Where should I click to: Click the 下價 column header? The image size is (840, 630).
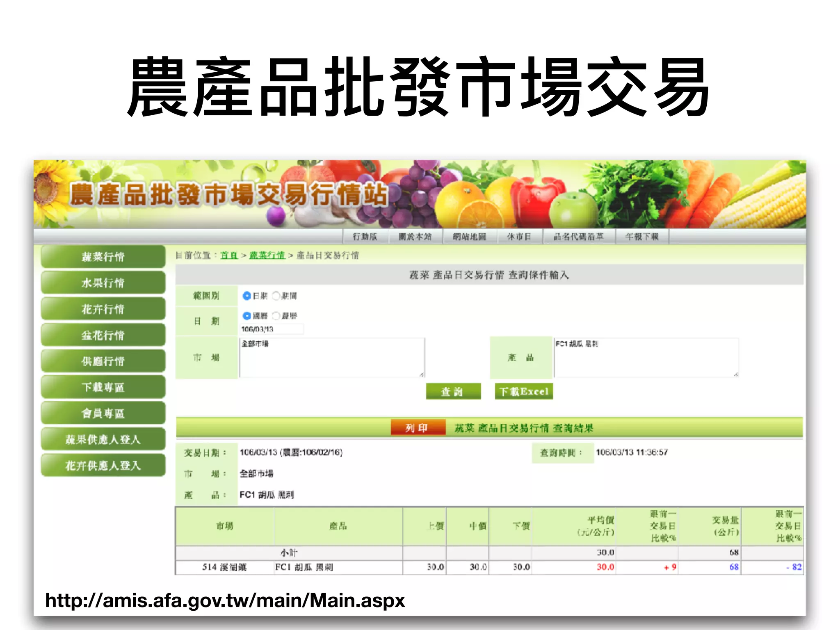pos(511,526)
